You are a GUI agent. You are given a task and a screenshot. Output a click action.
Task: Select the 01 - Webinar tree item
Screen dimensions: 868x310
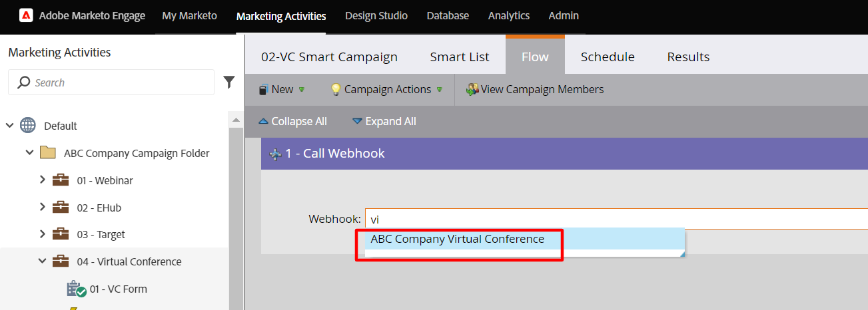[x=105, y=180]
